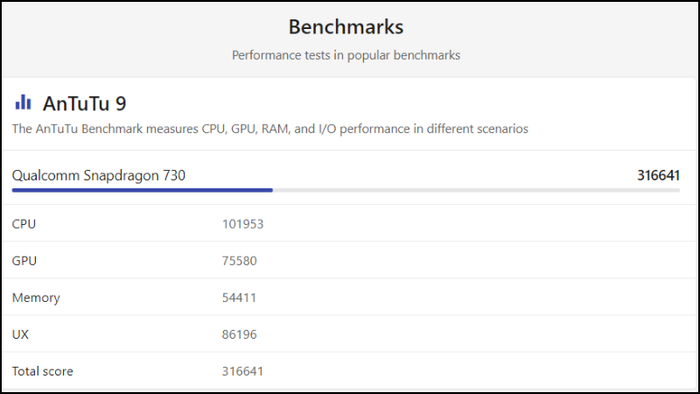The height and width of the screenshot is (394, 700).
Task: Click the Performance tests subtitle text
Action: pyautogui.click(x=346, y=55)
